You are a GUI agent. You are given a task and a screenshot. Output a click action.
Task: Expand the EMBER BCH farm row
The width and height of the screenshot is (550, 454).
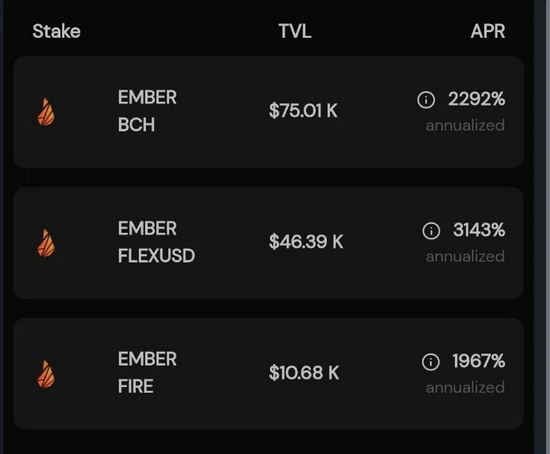(269, 112)
